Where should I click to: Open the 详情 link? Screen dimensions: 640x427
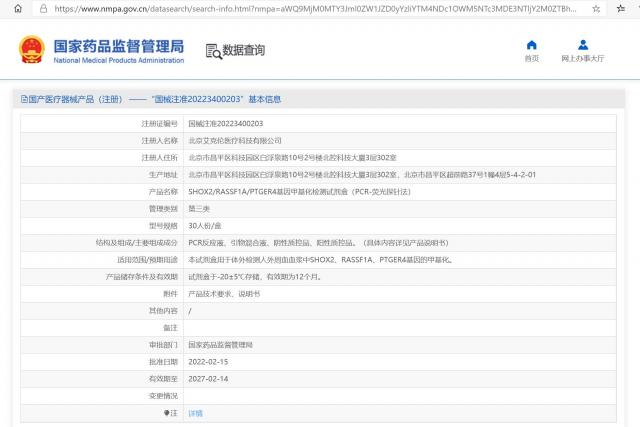196,413
